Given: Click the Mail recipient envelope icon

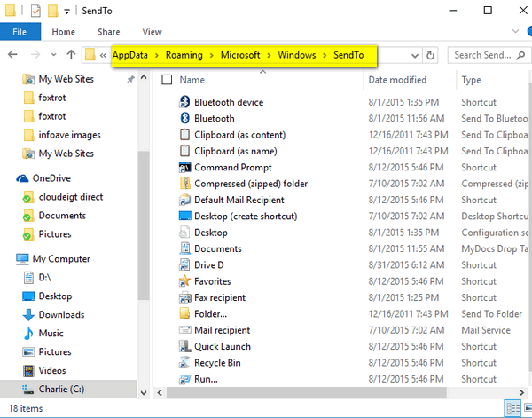Looking at the screenshot, I should (184, 330).
